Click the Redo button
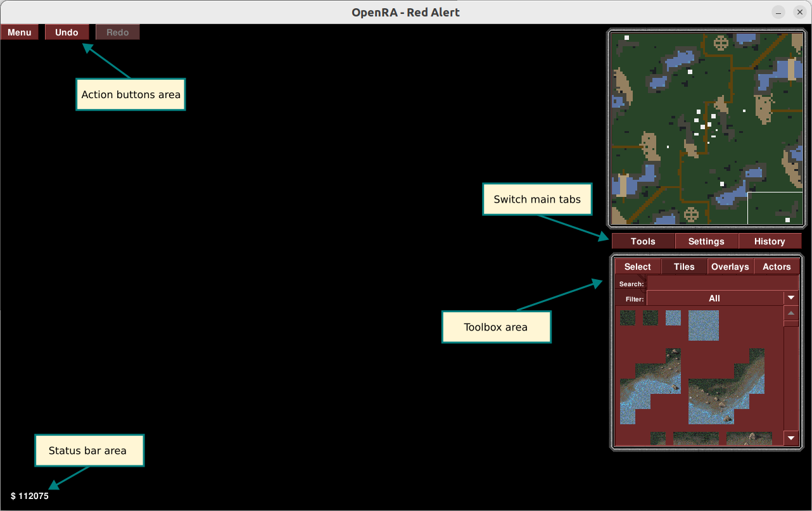Screen dimensions: 812x511 [x=118, y=32]
